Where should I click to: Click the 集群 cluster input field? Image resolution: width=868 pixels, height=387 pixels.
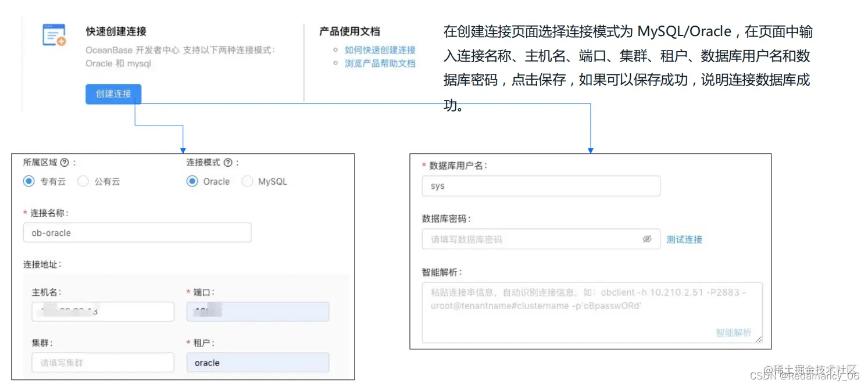click(x=102, y=362)
